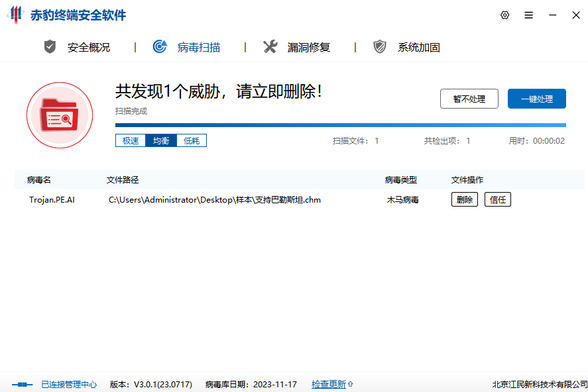Click the 赤豹 app logo icon
This screenshot has height=392, width=588.
pyautogui.click(x=15, y=15)
